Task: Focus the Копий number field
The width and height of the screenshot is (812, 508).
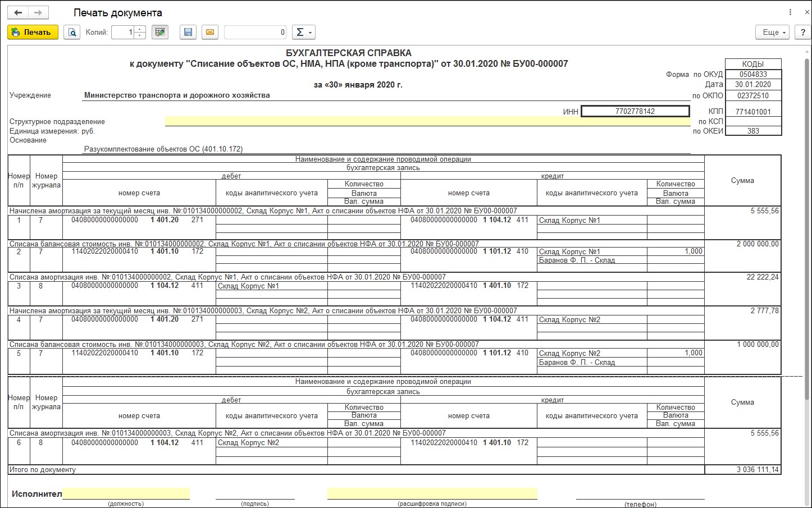Action: [x=124, y=33]
